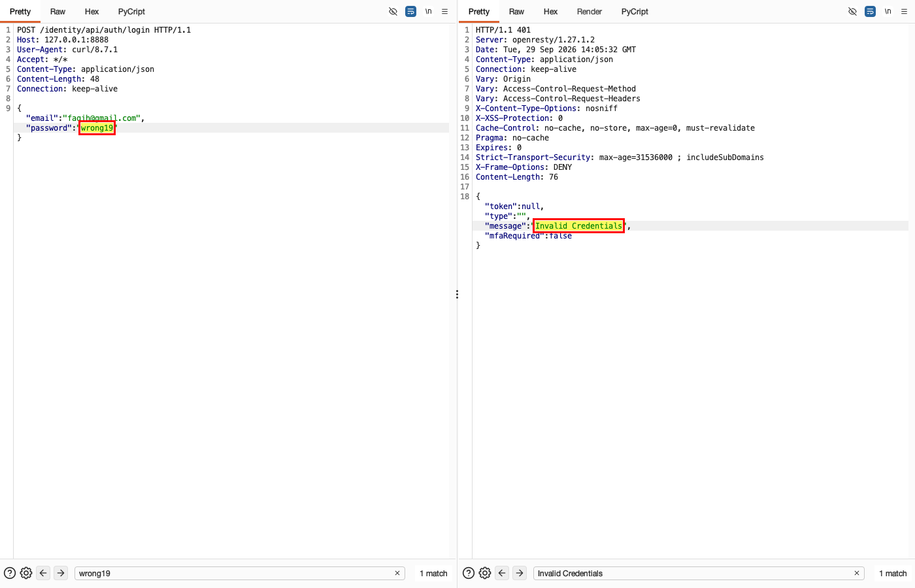Clear the Invalid Credentials search text
The height and width of the screenshot is (588, 915).
[x=857, y=573]
